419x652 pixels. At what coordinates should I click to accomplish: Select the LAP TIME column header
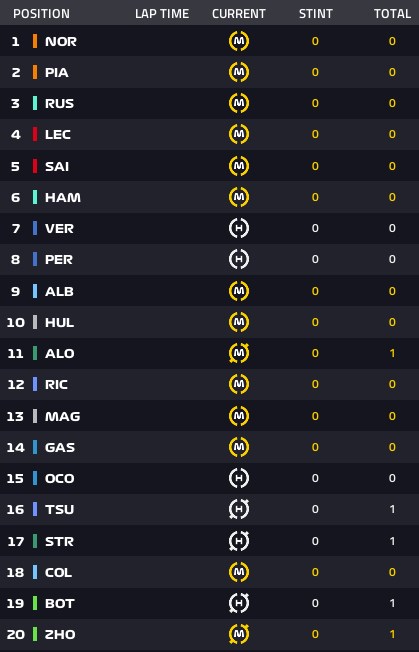point(162,14)
